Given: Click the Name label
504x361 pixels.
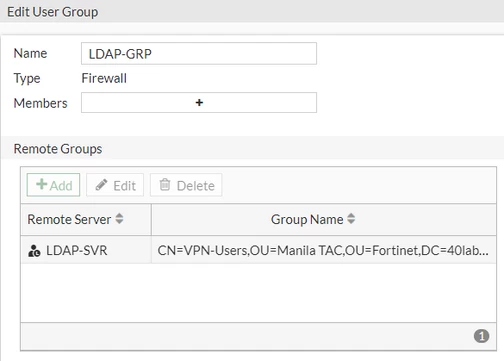Looking at the screenshot, I should [x=30, y=53].
